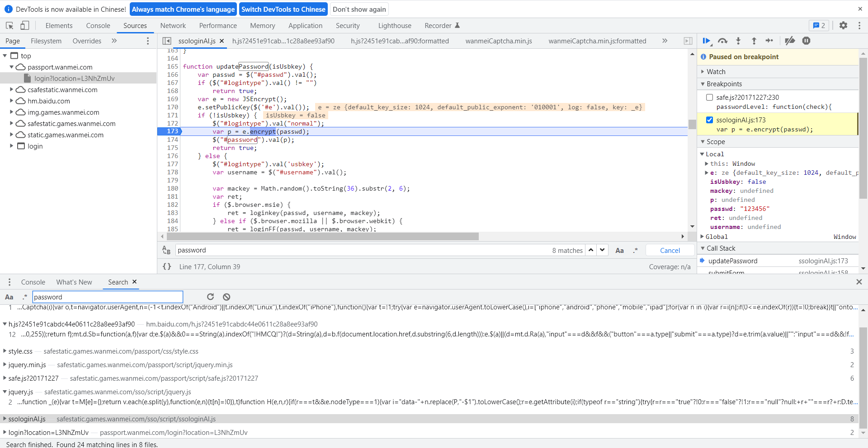Show more open file tabs chevron

(665, 41)
